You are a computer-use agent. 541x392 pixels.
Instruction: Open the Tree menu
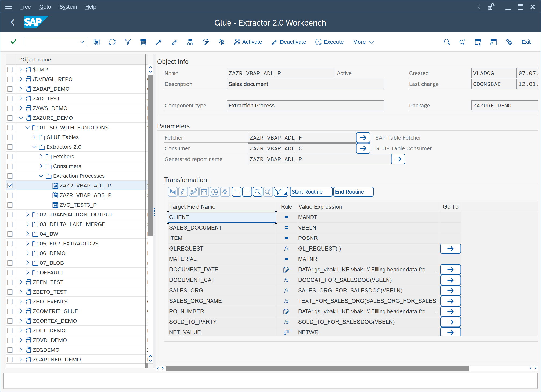[x=26, y=7]
